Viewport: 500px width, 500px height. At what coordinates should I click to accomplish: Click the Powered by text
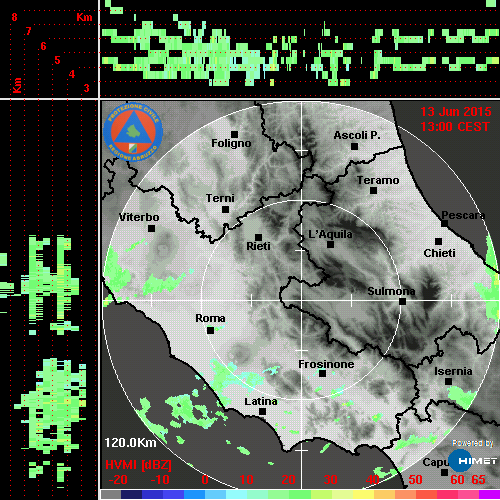[472, 443]
